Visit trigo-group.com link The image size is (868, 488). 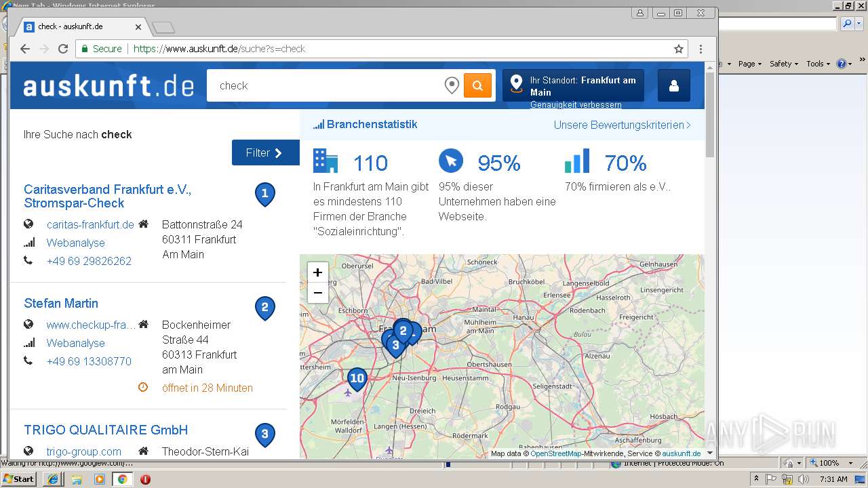pos(83,451)
